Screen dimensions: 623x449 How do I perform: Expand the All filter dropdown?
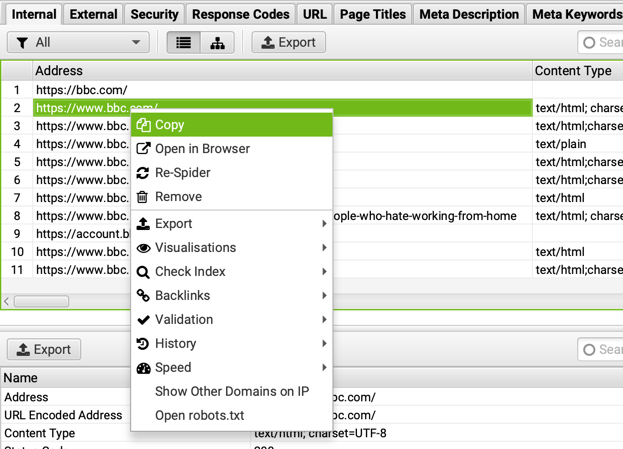pos(78,43)
